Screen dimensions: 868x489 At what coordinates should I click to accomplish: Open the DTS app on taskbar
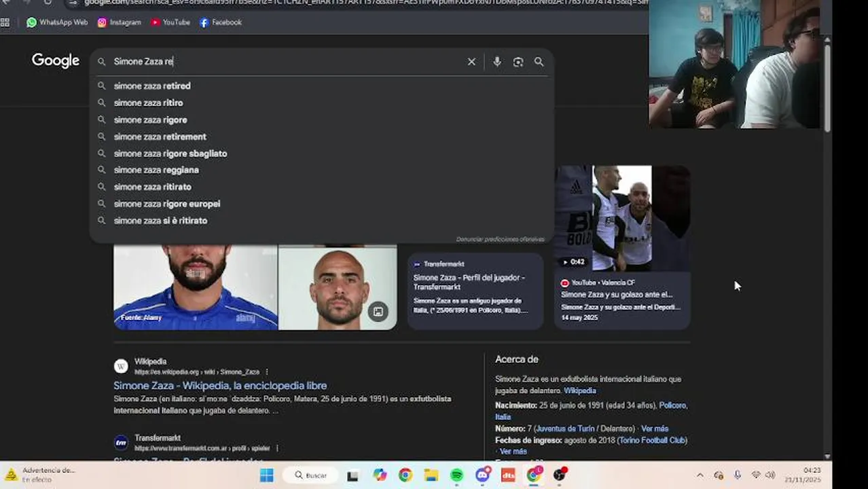[508, 475]
